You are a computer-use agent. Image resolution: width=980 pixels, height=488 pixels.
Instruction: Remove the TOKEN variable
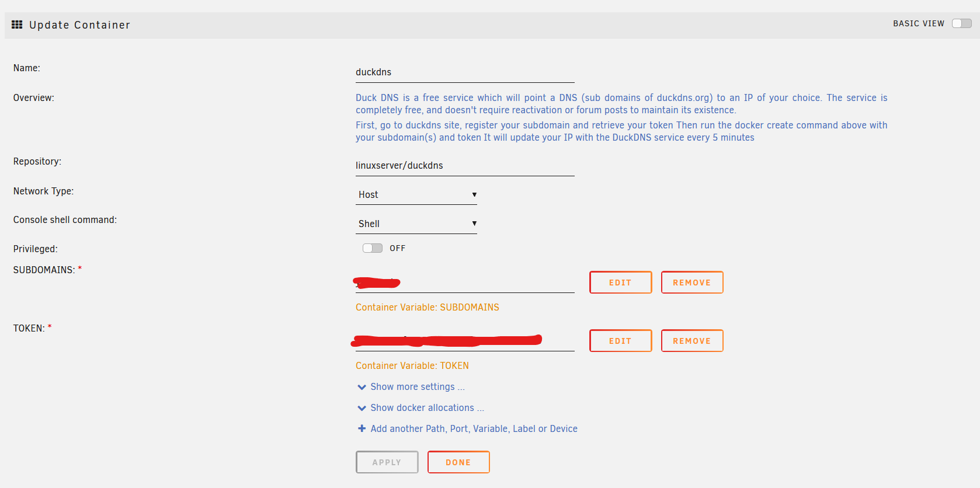692,341
